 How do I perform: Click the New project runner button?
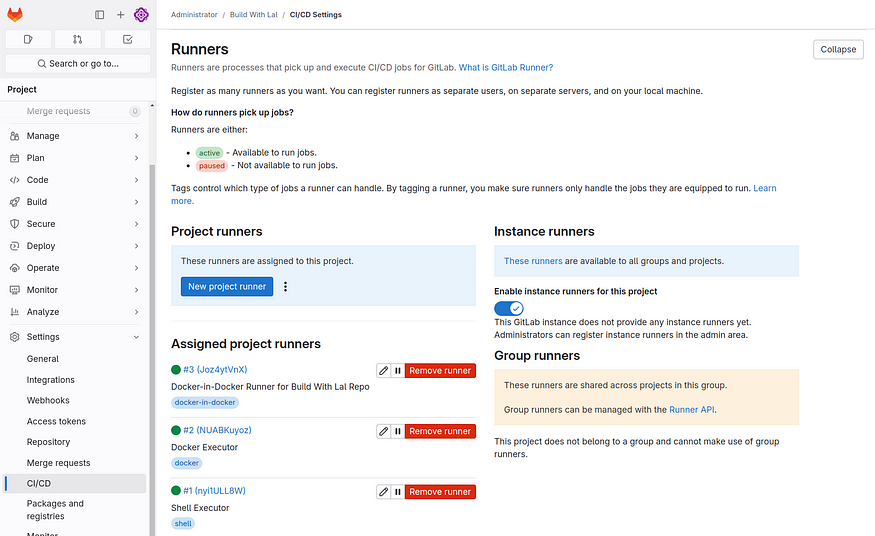tap(227, 287)
